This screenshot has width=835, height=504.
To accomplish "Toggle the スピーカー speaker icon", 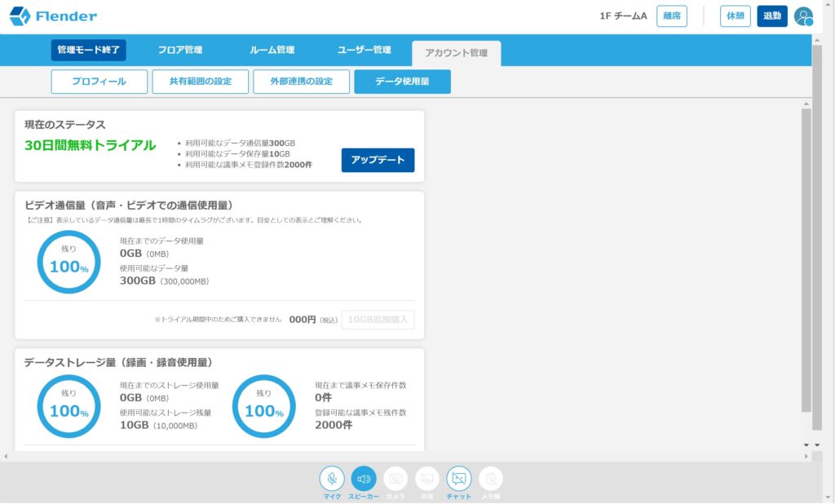I will pos(364,478).
